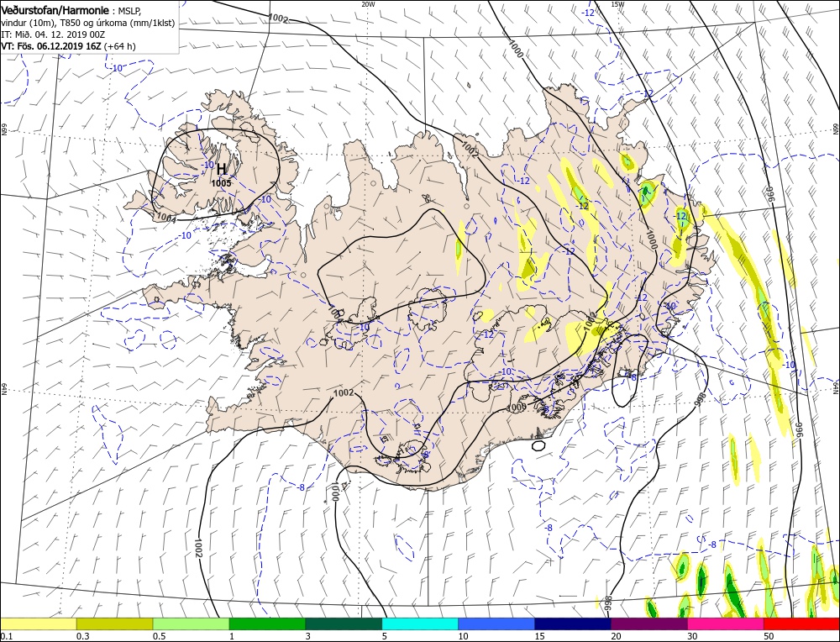
Task: Click the yellow 0.1–0.3 legend color band
Action: [x=38, y=624]
